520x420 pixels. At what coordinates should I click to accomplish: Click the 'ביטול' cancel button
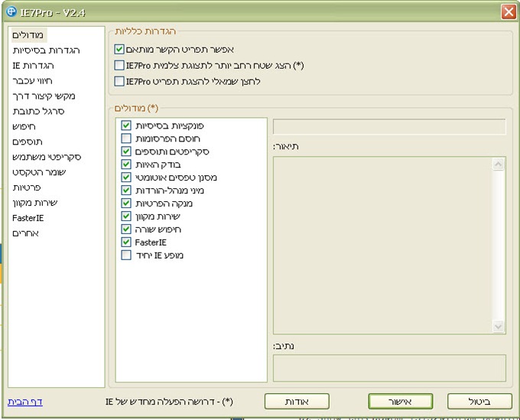coord(479,401)
